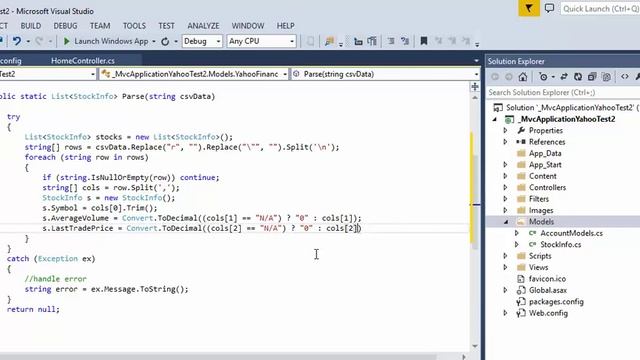
Task: Click the display quick info icon
Action: [372, 41]
